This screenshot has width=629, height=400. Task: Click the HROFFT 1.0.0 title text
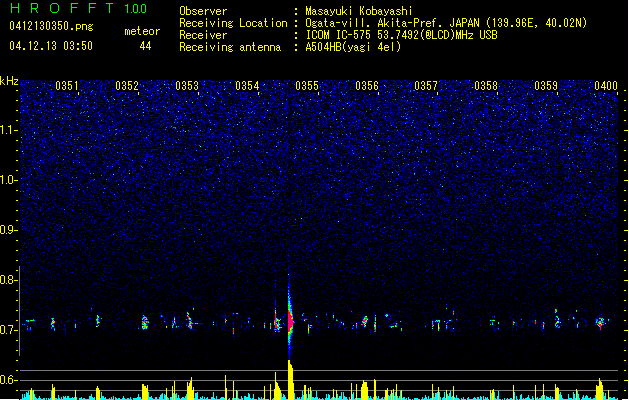tap(79, 8)
